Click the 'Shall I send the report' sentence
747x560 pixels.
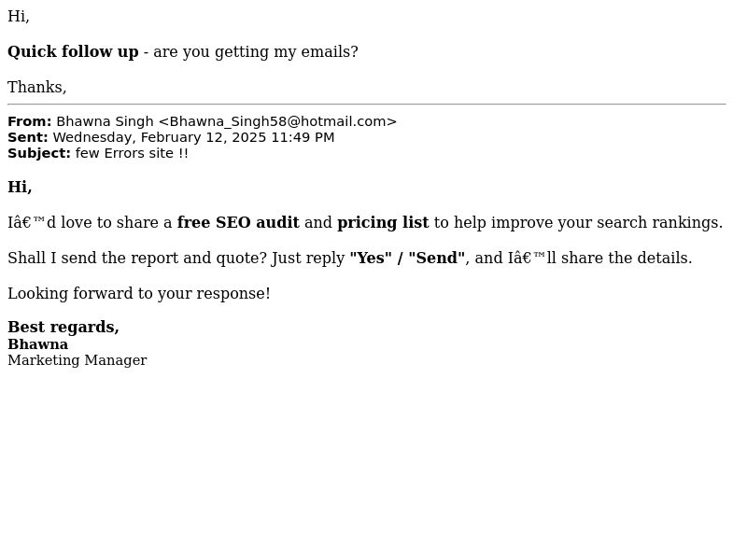pos(137,258)
